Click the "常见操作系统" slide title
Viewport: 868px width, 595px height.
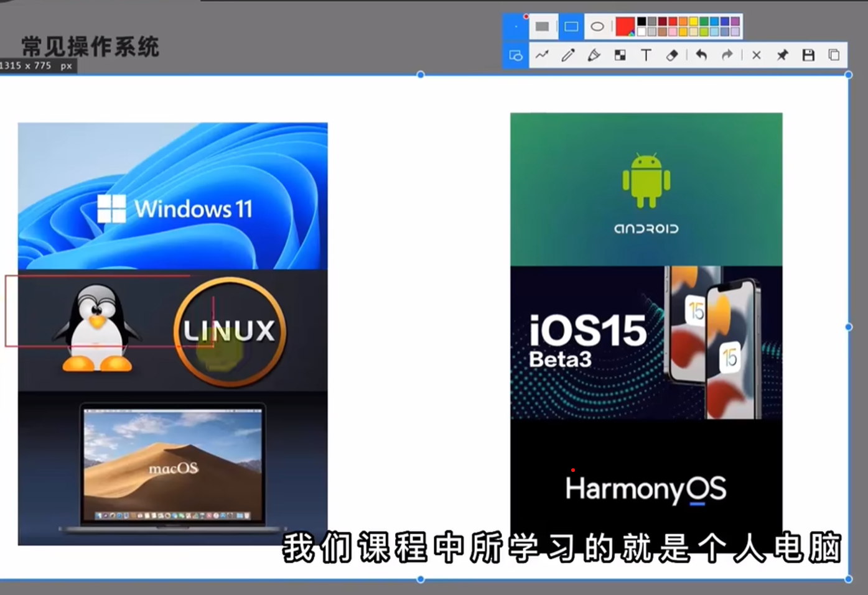click(91, 47)
